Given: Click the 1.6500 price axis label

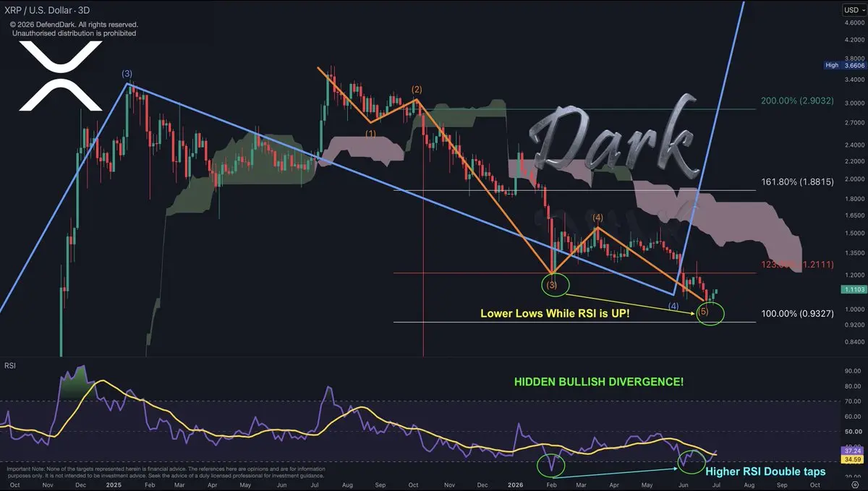Looking at the screenshot, I should pos(853,216).
